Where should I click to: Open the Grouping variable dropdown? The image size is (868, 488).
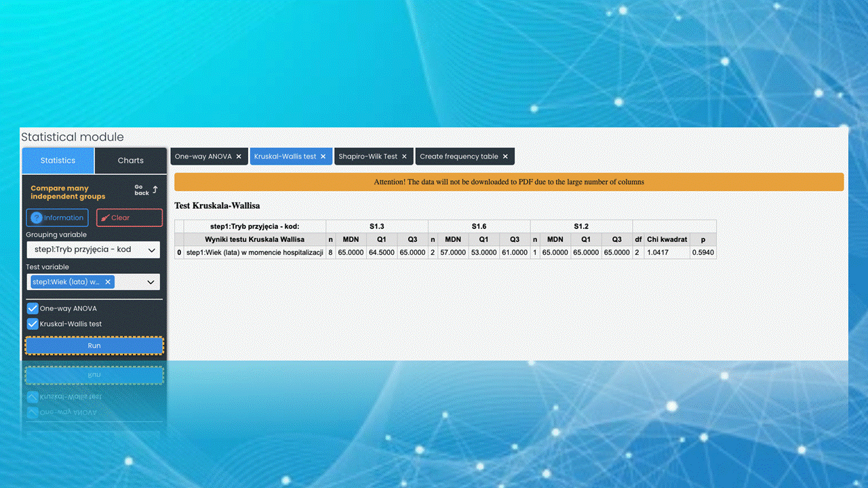93,249
